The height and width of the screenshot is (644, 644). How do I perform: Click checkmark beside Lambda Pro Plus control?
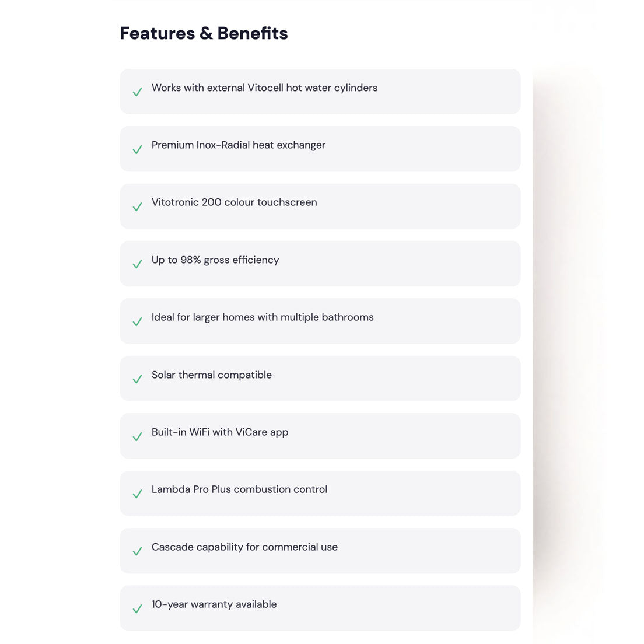pyautogui.click(x=137, y=494)
